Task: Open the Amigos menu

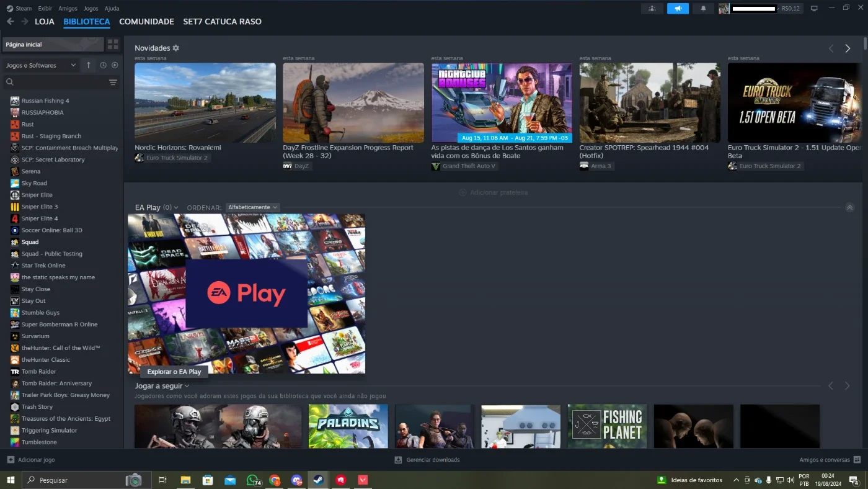Action: click(68, 9)
